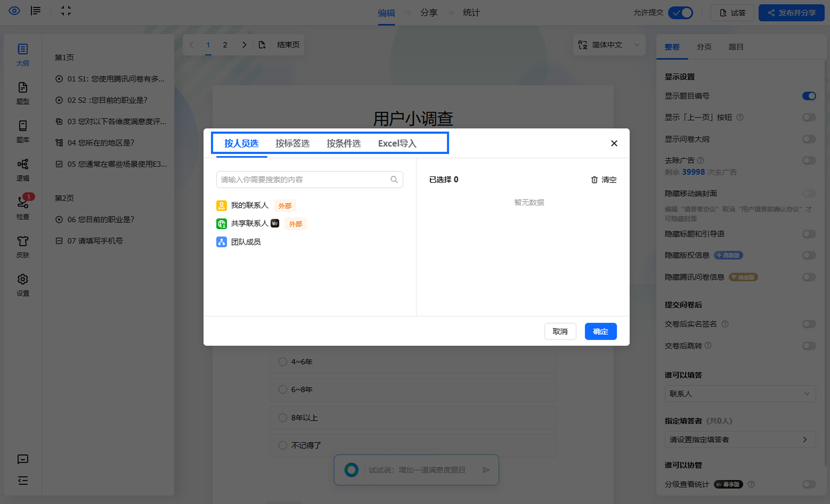Jump to 结束页 end page

point(288,45)
